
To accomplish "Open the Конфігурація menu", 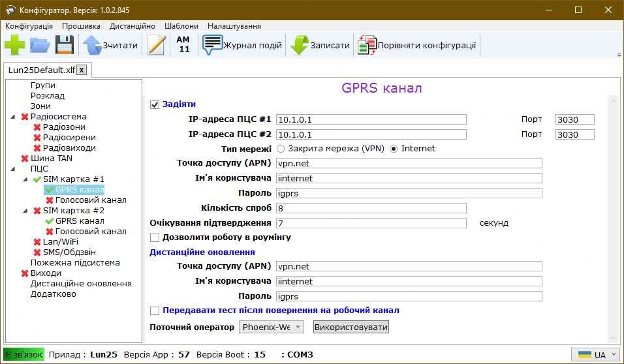I will [29, 26].
